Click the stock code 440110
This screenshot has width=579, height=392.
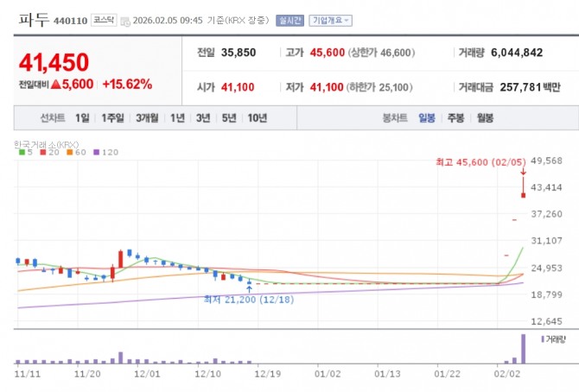tap(71, 21)
